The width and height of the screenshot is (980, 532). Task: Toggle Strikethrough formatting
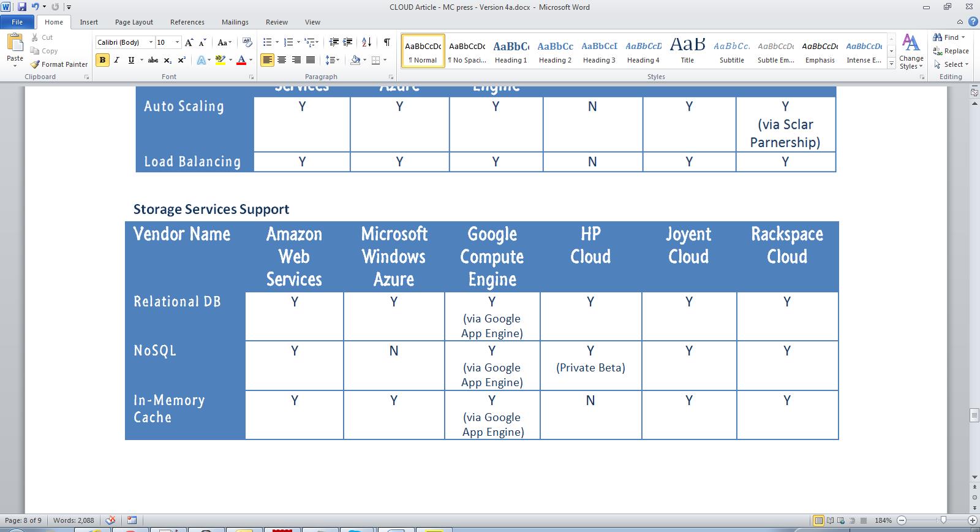pyautogui.click(x=153, y=60)
